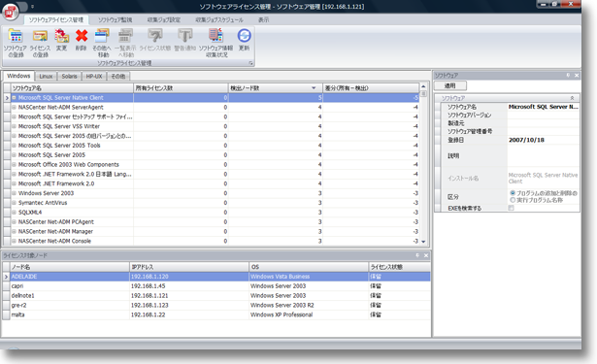Sort by 検出ノード数 column arrow
The height and width of the screenshot is (364, 597).
314,88
